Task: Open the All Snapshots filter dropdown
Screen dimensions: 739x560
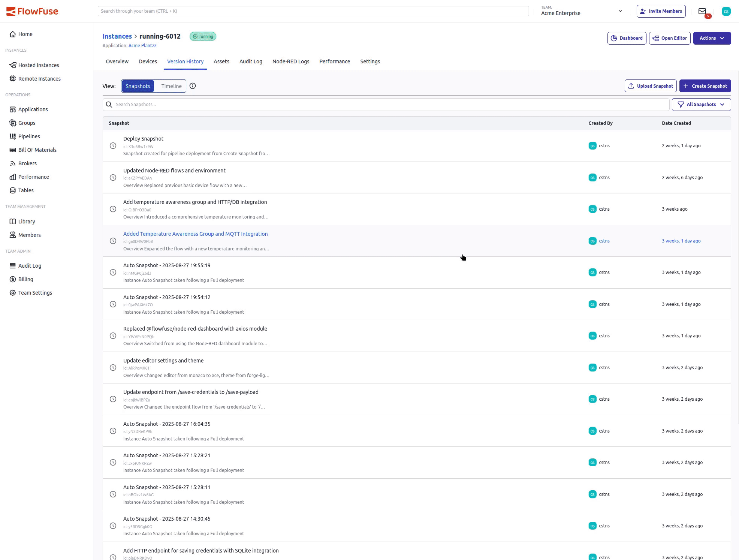Action: [700, 104]
